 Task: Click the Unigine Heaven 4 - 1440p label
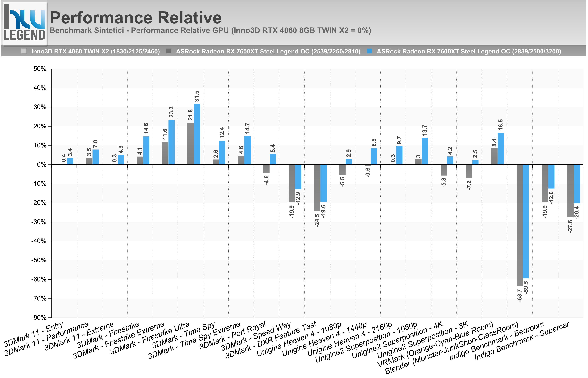click(x=325, y=339)
